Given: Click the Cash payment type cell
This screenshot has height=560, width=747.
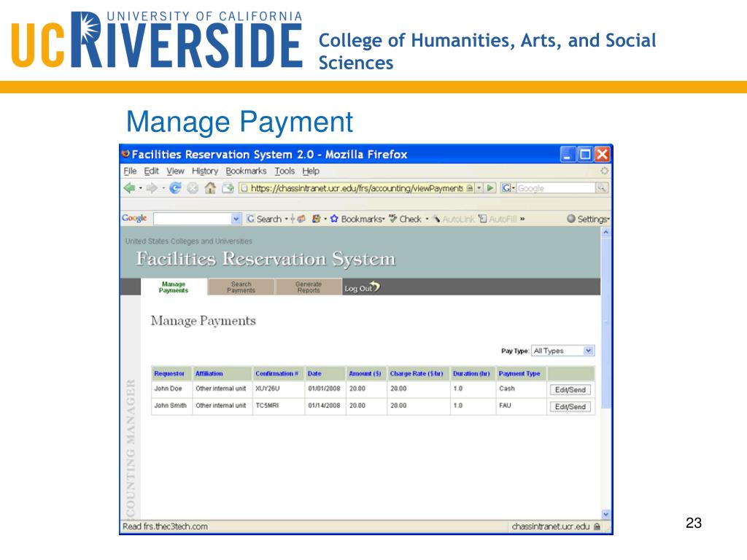Looking at the screenshot, I should [507, 389].
